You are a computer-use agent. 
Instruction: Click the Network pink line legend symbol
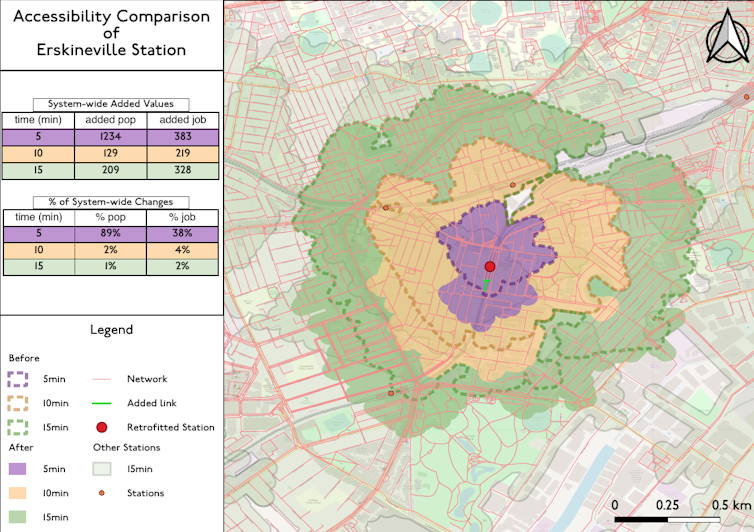point(102,380)
